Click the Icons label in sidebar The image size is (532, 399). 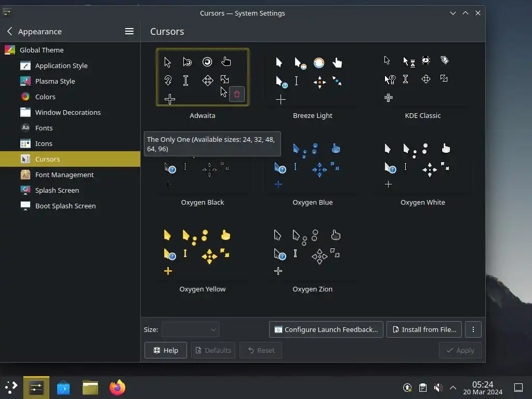(x=44, y=143)
